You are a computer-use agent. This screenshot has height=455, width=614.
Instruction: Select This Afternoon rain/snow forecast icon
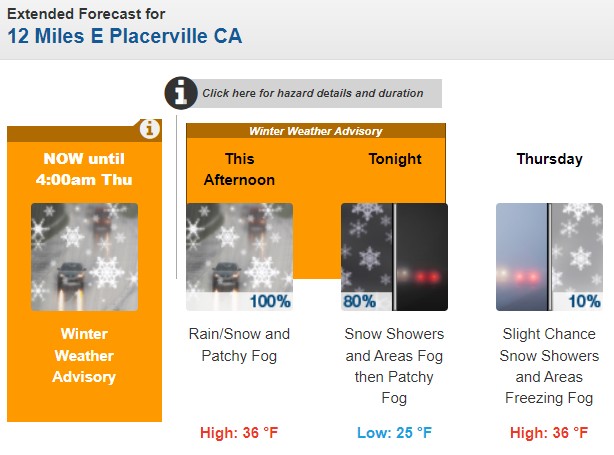click(x=239, y=257)
